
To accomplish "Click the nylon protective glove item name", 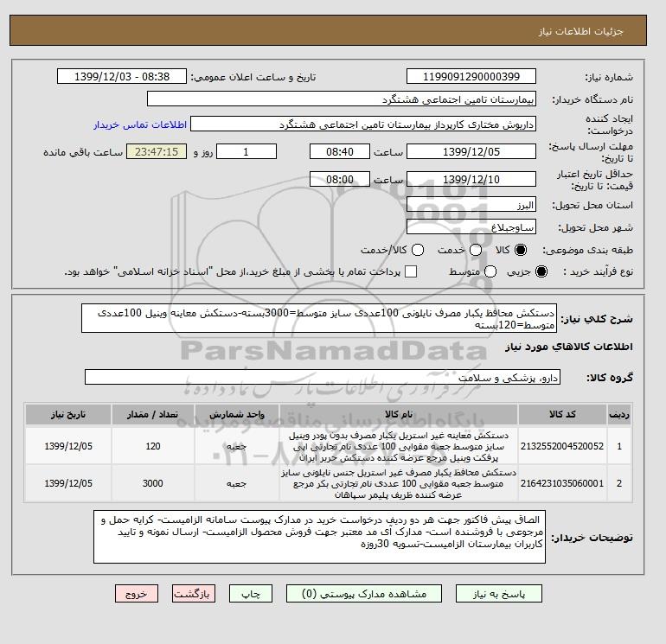I will (x=399, y=483).
